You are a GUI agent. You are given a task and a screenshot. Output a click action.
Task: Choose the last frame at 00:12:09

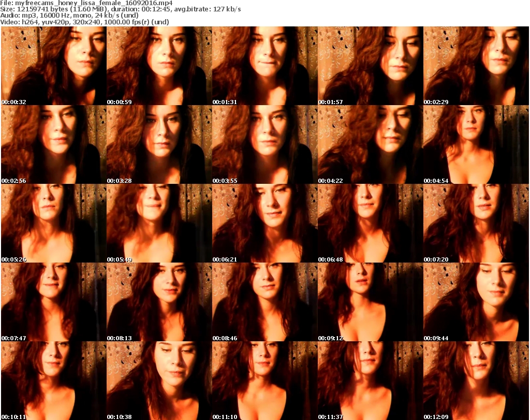coord(476,381)
